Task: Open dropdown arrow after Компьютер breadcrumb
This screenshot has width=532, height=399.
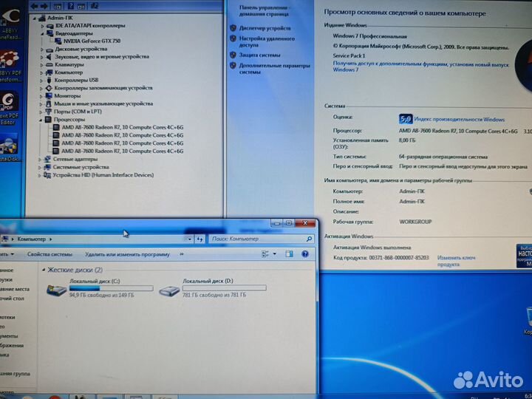Action: pyautogui.click(x=50, y=239)
